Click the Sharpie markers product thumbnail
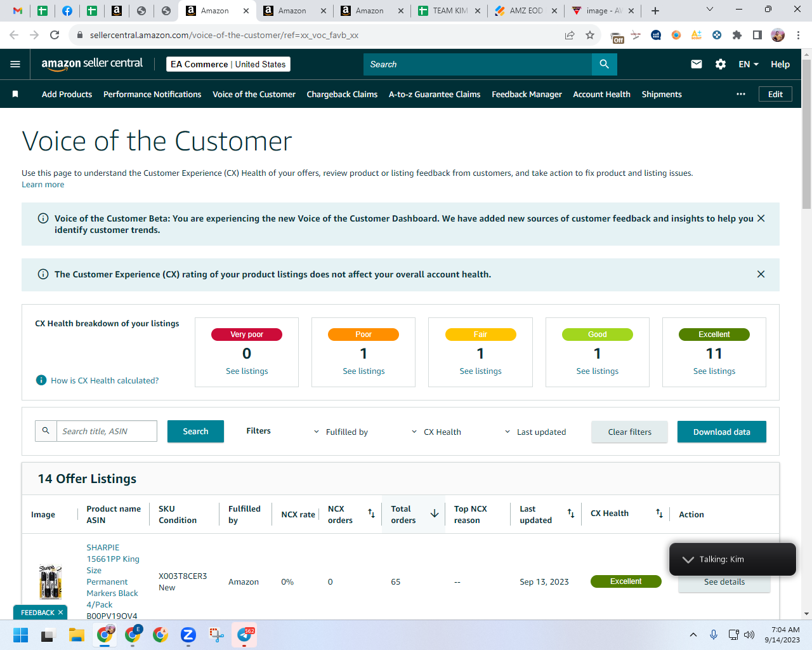Screen dimensions: 812x650 50,581
